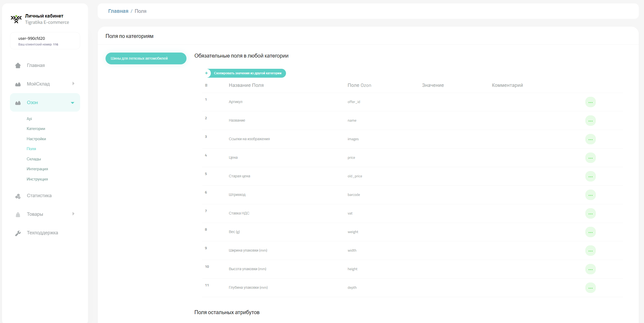The height and width of the screenshot is (323, 644).
Task: Click the Техподдержка wrench icon
Action: click(18, 233)
